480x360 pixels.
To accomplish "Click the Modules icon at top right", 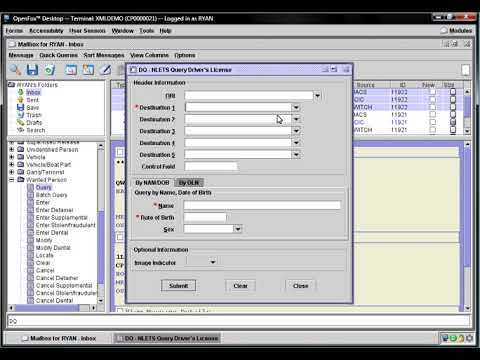I will (444, 30).
